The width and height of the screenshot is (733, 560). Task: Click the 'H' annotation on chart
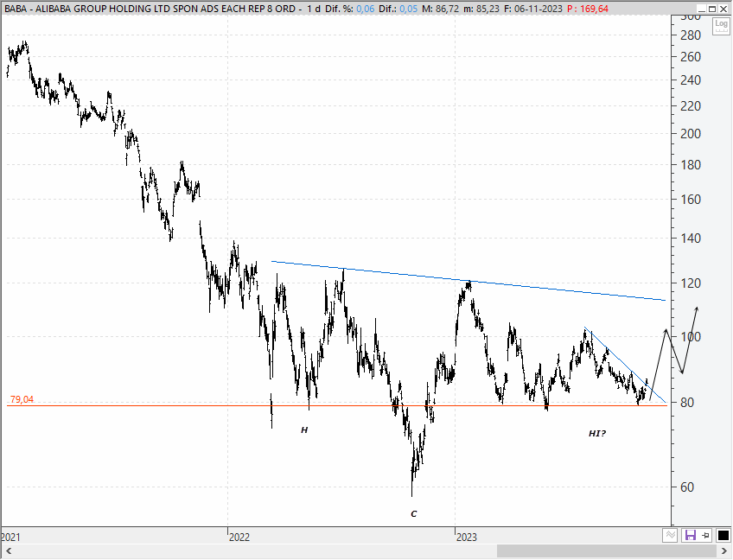coord(304,430)
